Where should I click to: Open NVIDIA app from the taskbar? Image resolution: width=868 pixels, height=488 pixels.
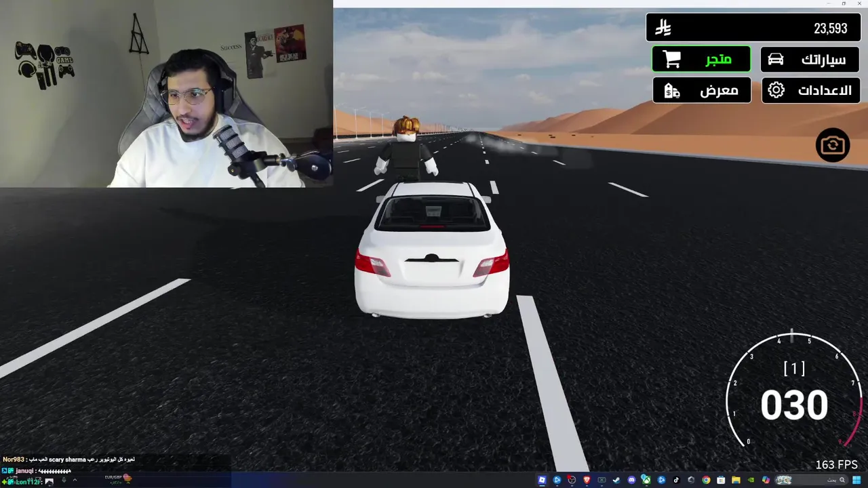tap(751, 480)
